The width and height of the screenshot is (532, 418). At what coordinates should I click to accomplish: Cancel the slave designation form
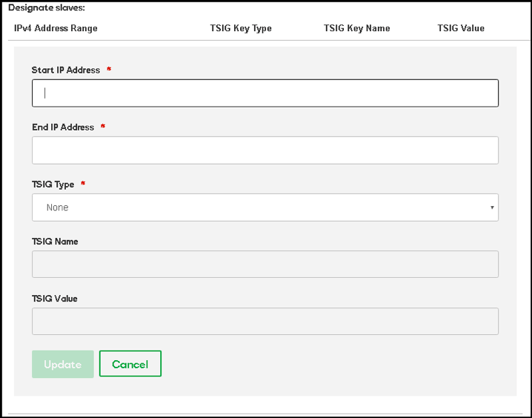click(x=130, y=364)
